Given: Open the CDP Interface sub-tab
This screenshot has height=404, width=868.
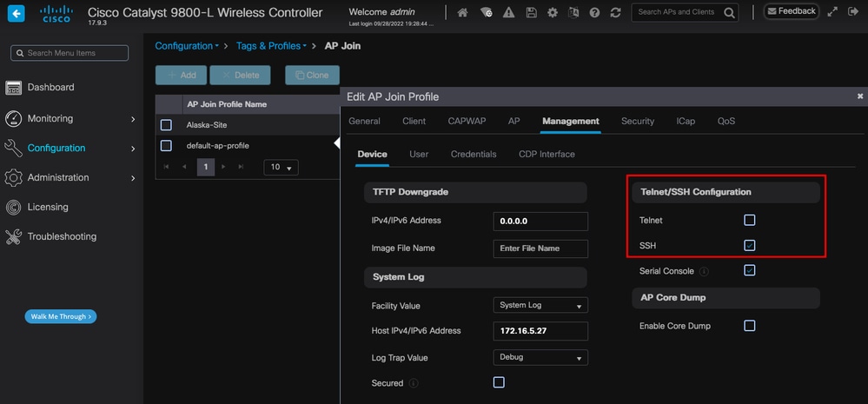Looking at the screenshot, I should pos(547,155).
